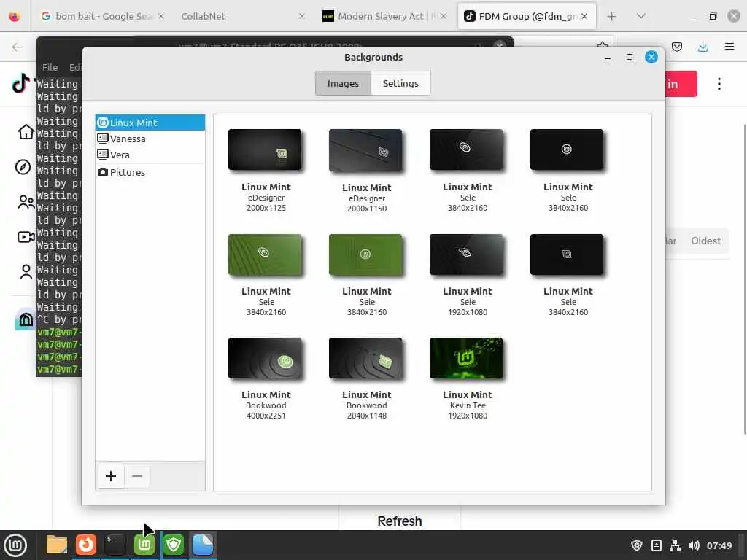
Task: Click the '4000x2251' resolution text
Action: (x=266, y=416)
